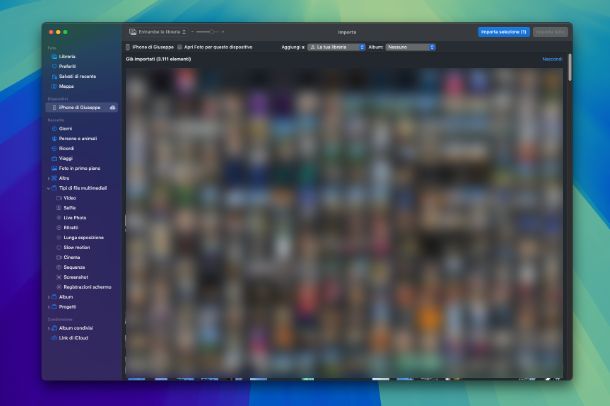
Task: Expand the Album group arrow
Action: [x=48, y=297]
